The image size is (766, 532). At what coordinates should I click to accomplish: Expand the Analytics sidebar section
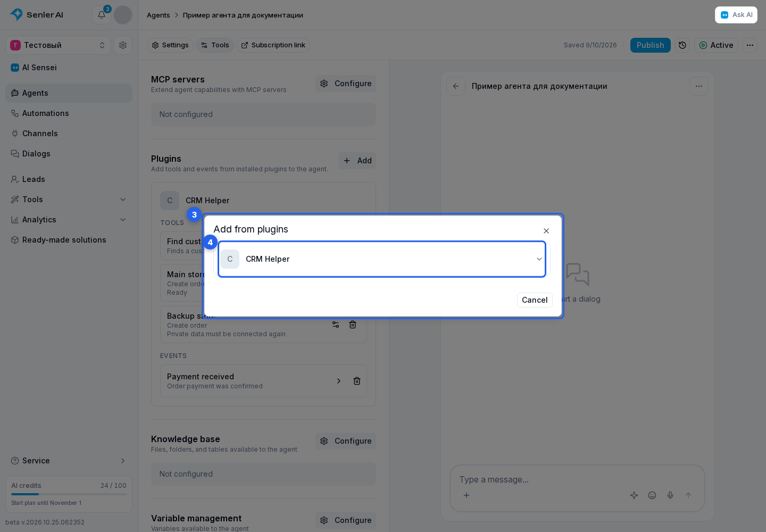pos(69,220)
